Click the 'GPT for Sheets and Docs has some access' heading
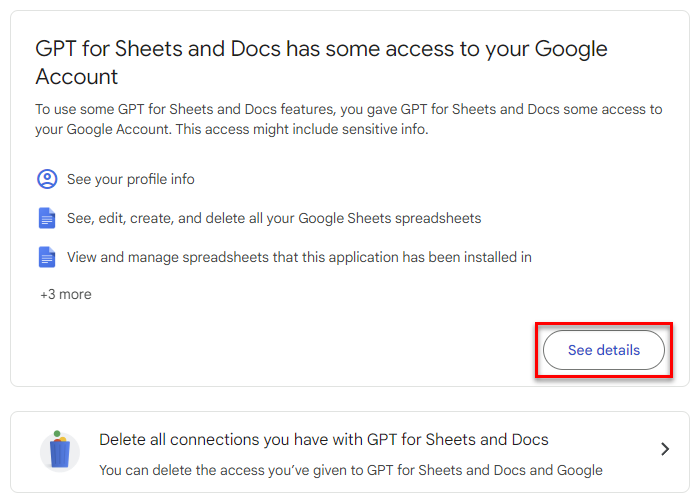This screenshot has height=503, width=700. 320,49
